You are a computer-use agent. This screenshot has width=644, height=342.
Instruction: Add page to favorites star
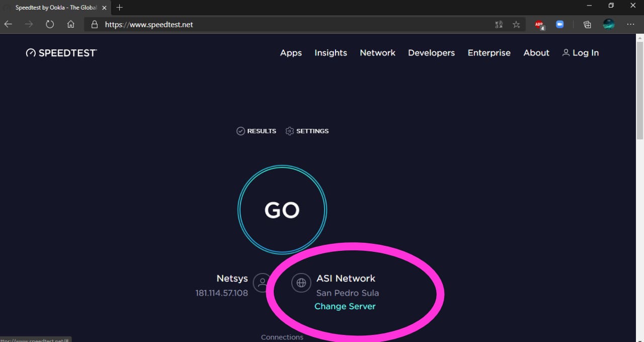point(516,24)
